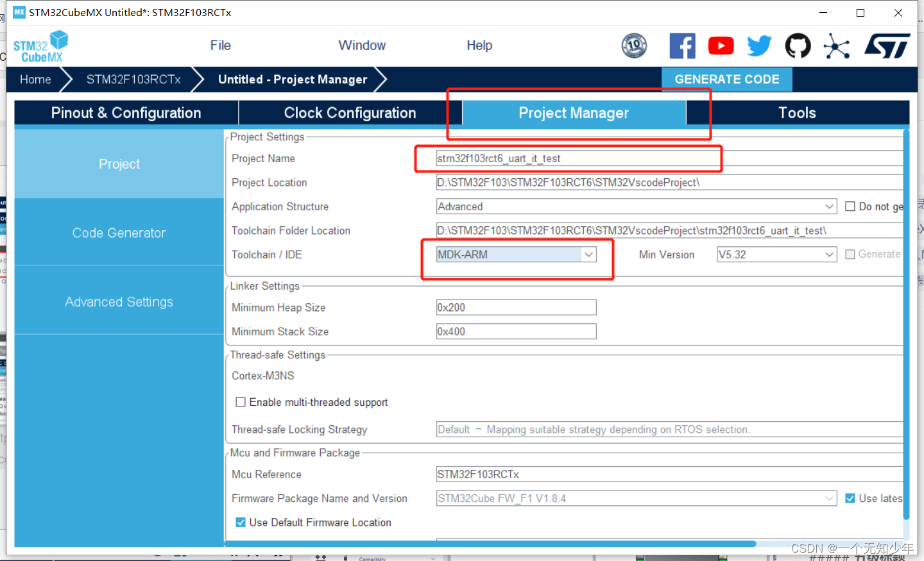The image size is (924, 561).
Task: Click the GENERATE CODE button
Action: click(x=727, y=80)
